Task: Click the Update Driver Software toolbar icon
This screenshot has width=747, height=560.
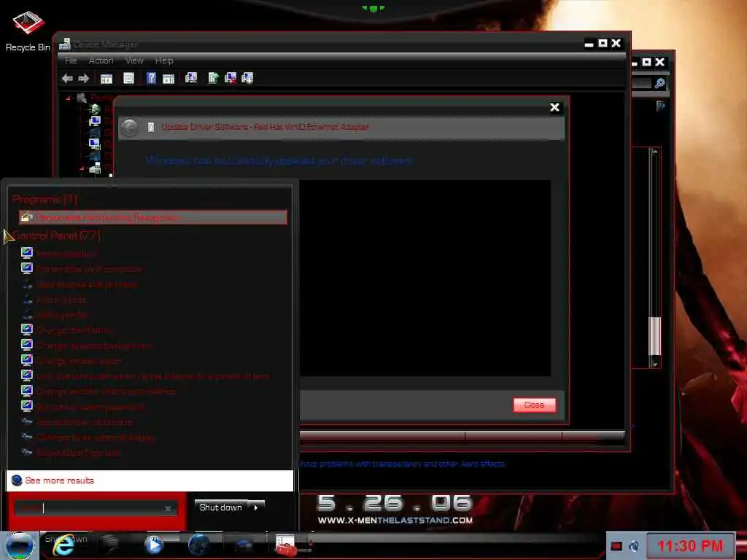Action: point(213,78)
